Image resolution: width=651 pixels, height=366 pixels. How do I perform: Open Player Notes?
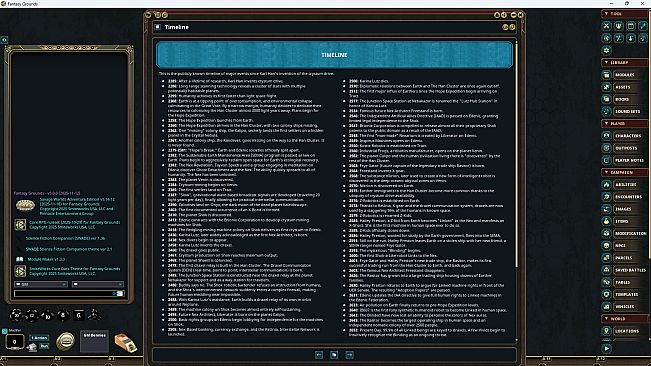pyautogui.click(x=624, y=160)
